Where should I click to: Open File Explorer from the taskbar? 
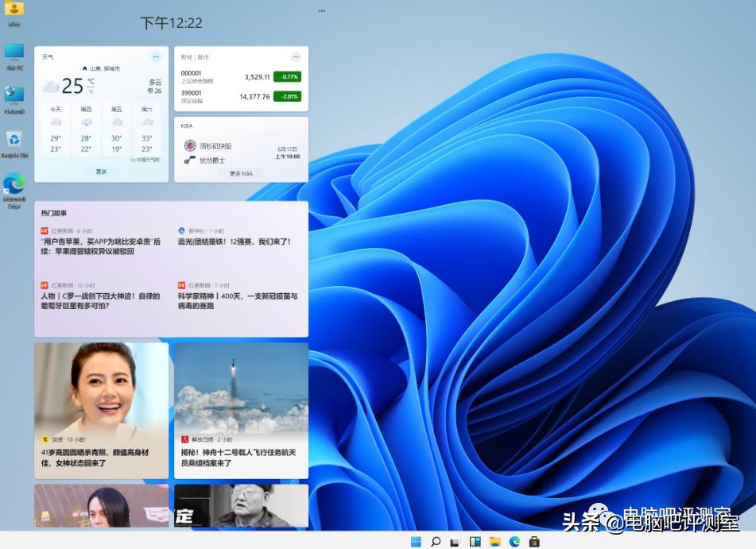coord(494,540)
